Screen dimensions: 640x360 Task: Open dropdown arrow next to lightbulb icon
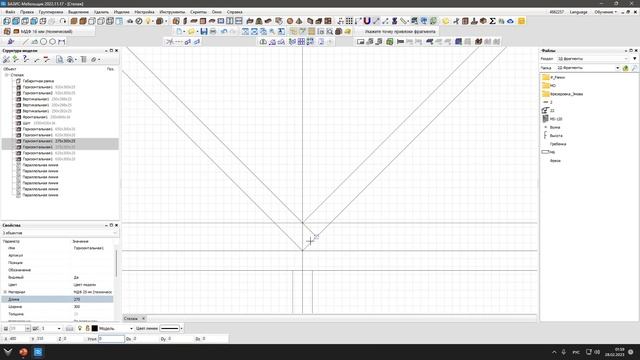point(153,21)
